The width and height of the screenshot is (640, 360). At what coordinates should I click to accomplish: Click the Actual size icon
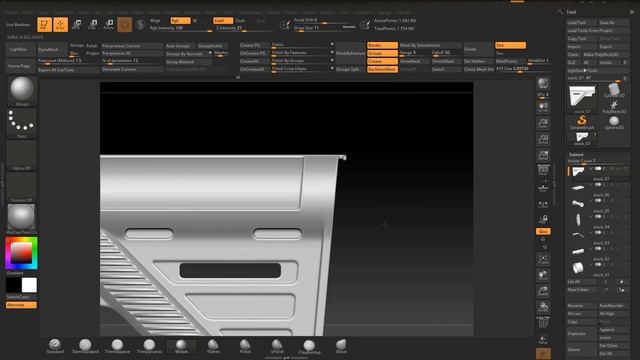click(x=543, y=139)
